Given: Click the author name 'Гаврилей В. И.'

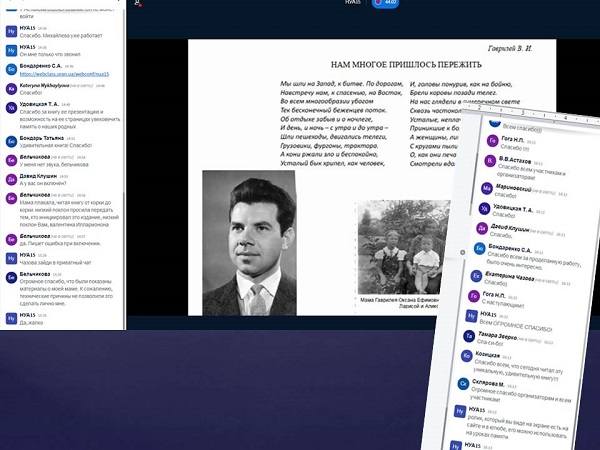Looking at the screenshot, I should [510, 49].
